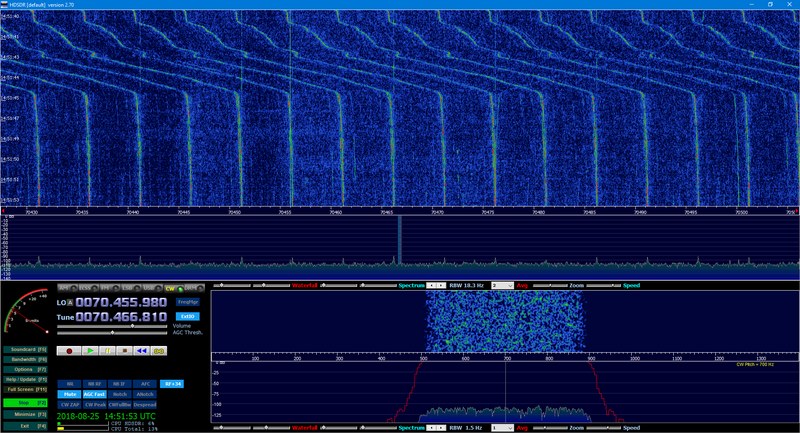Click Exit [F4] button
Screen dimensions: 800x433
tap(26, 426)
